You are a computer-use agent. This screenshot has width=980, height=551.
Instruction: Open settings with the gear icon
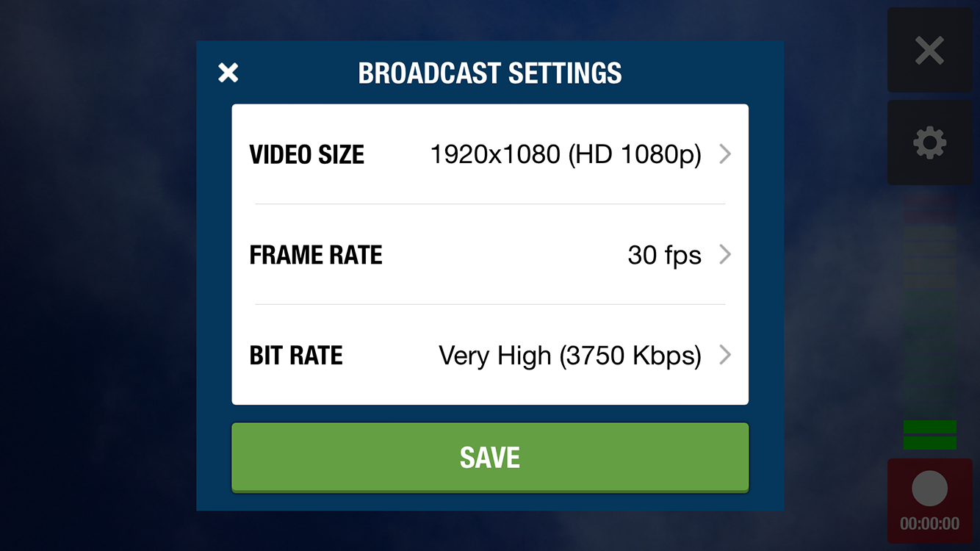(x=929, y=143)
